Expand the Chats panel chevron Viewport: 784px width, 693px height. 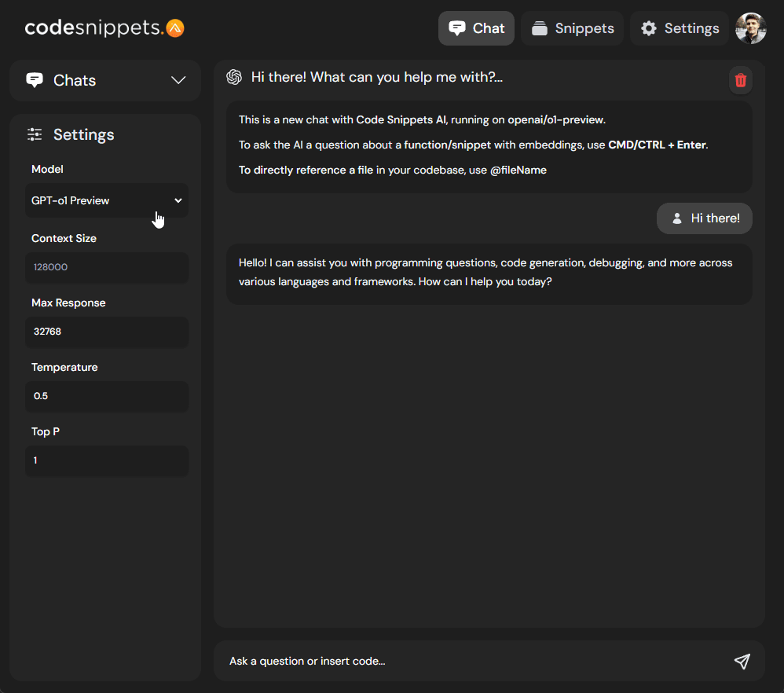click(178, 80)
